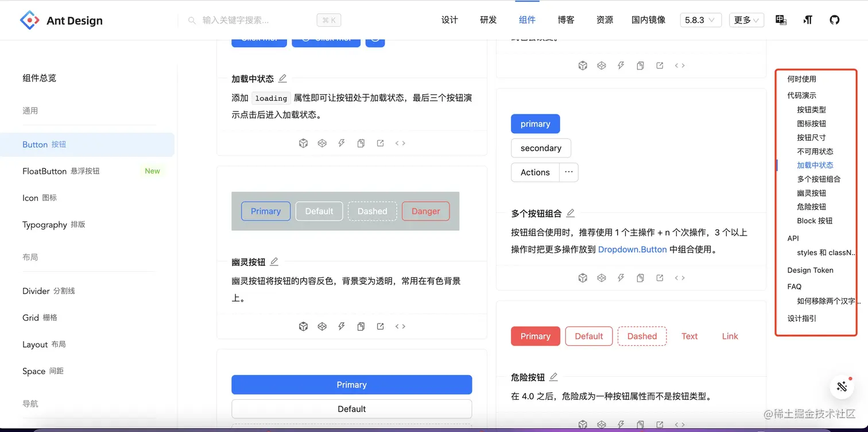Jump to Block 按钮 anchor link
This screenshot has height=432, width=868.
(x=815, y=221)
